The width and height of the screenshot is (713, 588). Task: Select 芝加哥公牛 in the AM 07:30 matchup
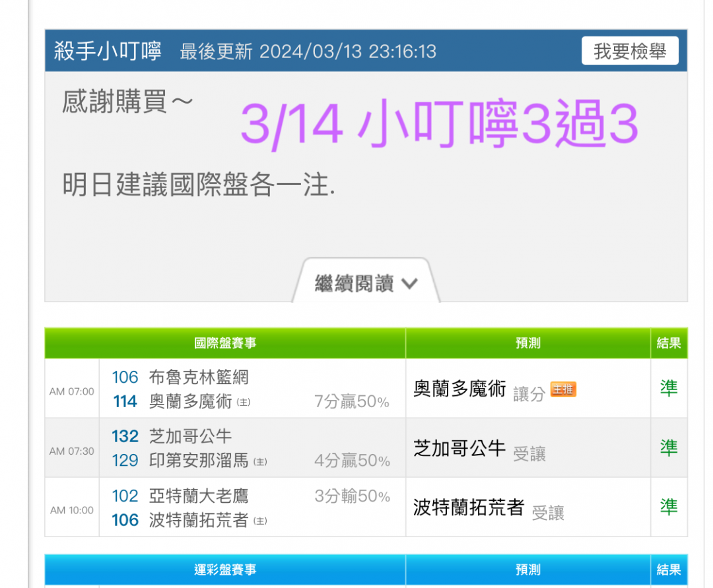[x=191, y=436]
